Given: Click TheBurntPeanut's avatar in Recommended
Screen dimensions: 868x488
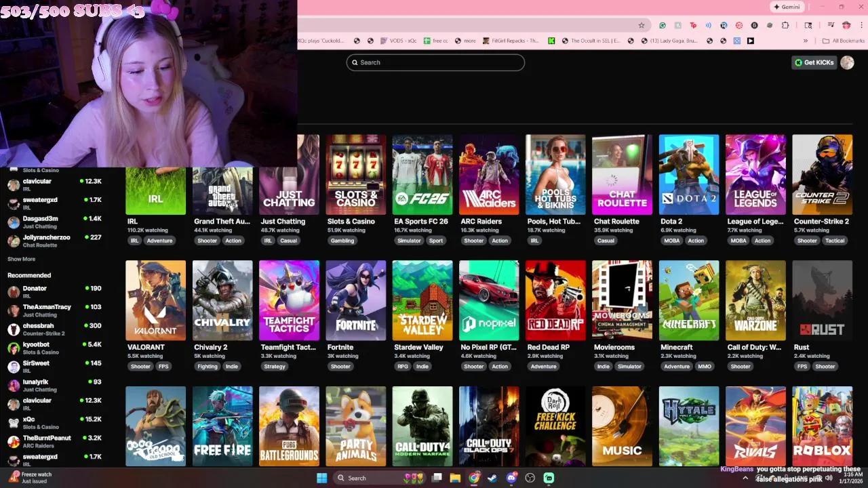Looking at the screenshot, I should pyautogui.click(x=14, y=441).
